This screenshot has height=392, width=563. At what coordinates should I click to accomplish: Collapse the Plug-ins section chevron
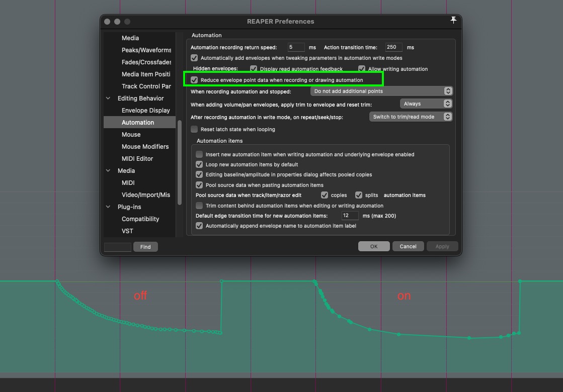pos(108,207)
